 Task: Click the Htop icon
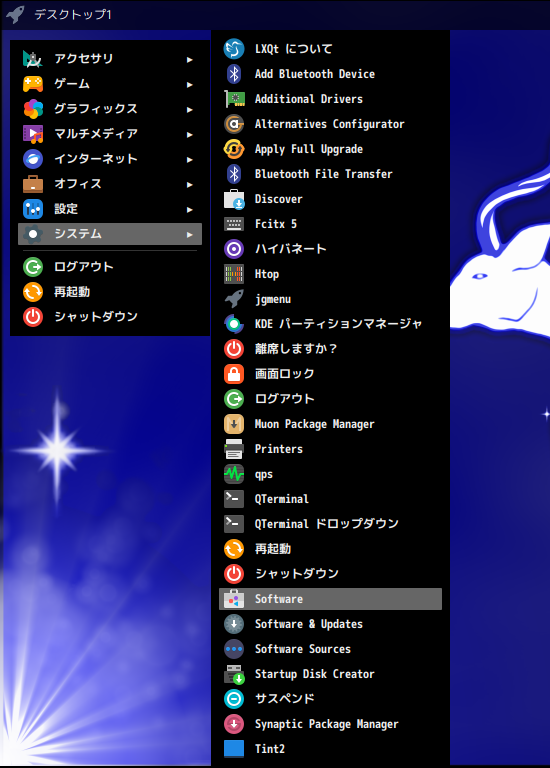(234, 274)
